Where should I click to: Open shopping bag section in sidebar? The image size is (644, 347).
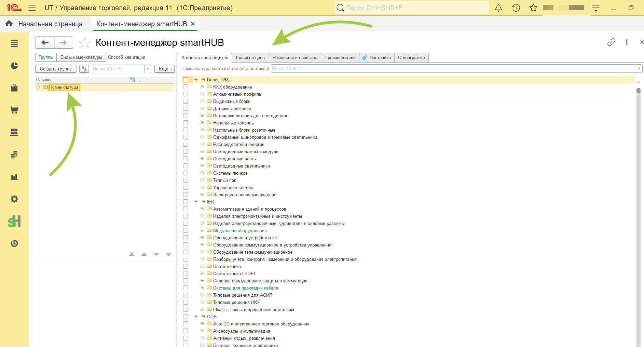[14, 88]
